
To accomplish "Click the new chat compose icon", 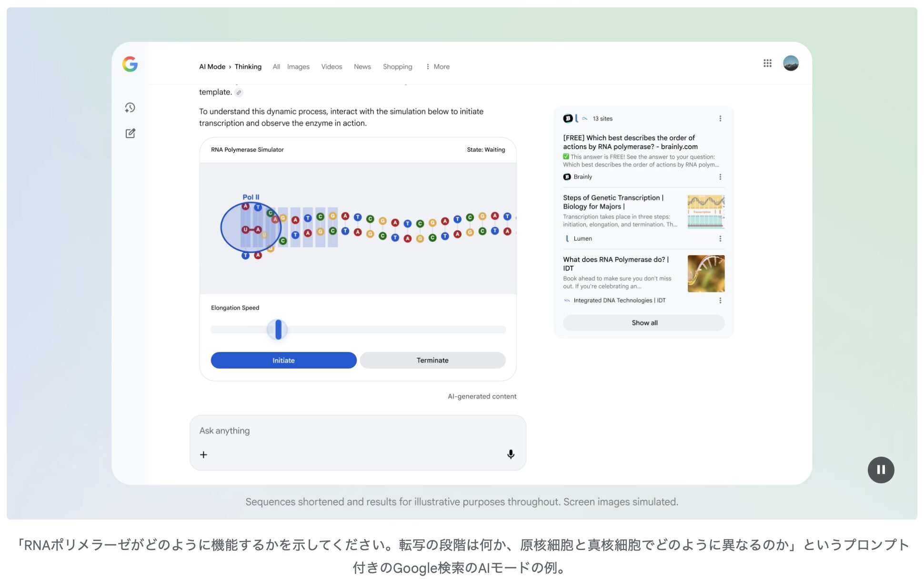I will [x=130, y=133].
